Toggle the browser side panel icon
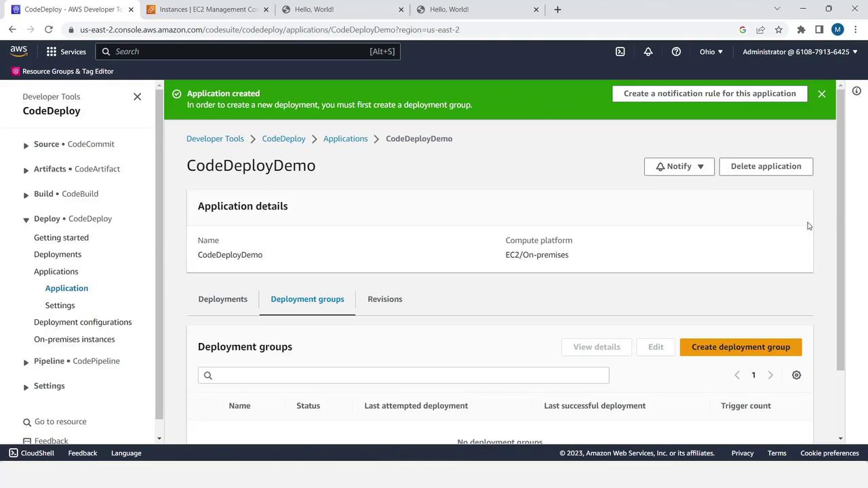Image resolution: width=868 pixels, height=488 pixels. pos(819,30)
